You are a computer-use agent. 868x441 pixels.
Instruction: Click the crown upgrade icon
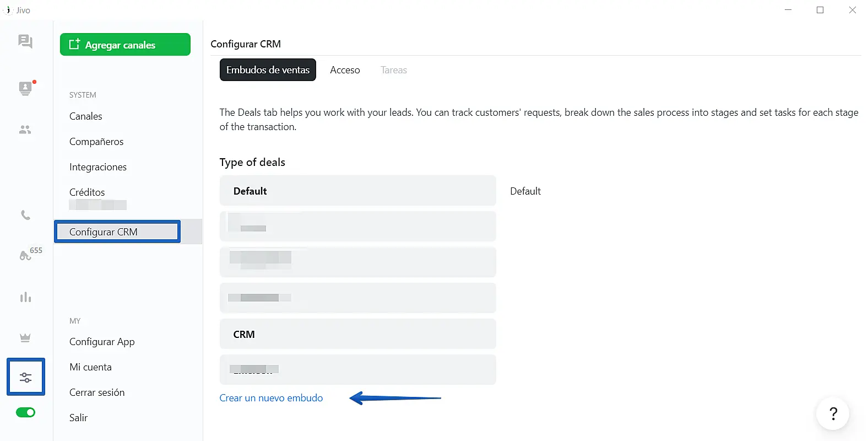point(25,338)
